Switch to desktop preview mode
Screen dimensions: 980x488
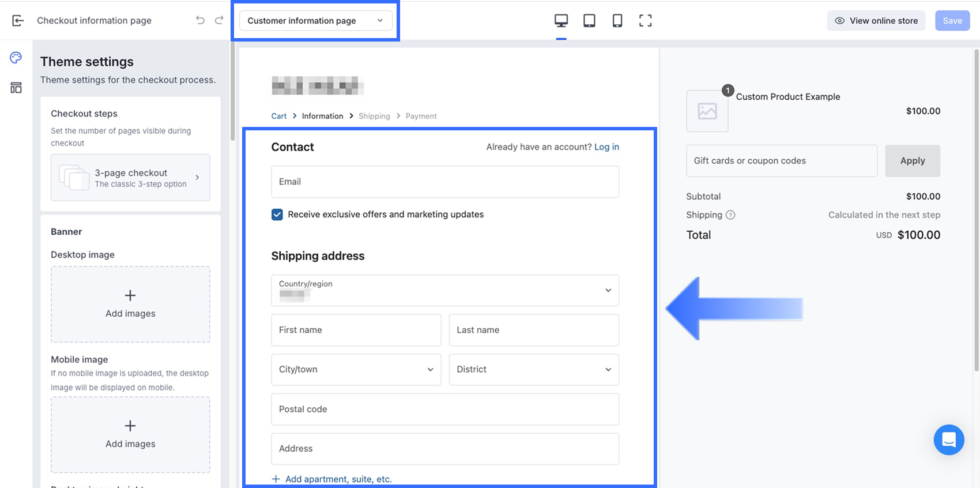click(x=561, y=21)
